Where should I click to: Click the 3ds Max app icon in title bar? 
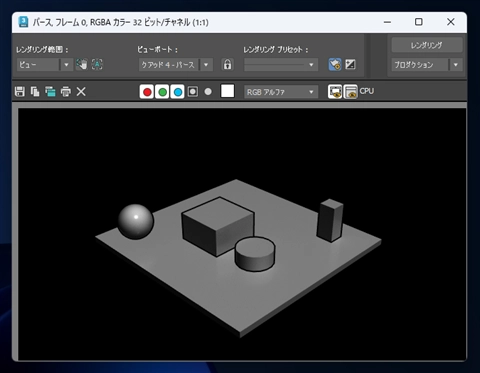(23, 22)
